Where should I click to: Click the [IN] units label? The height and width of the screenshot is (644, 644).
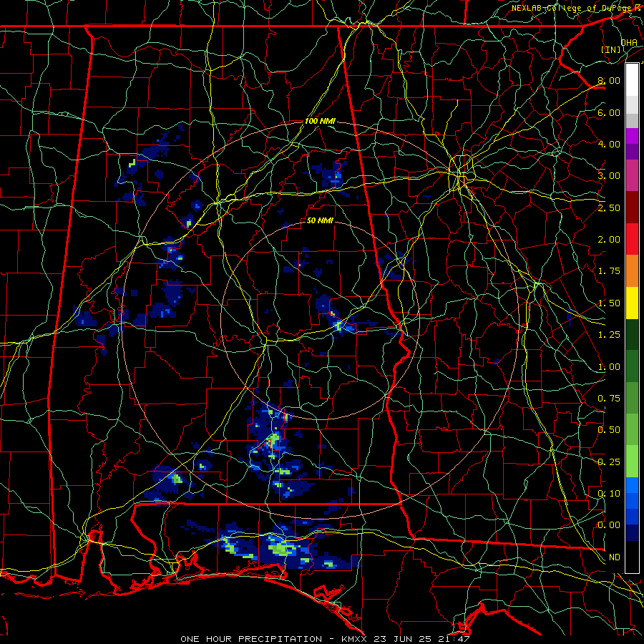click(611, 49)
